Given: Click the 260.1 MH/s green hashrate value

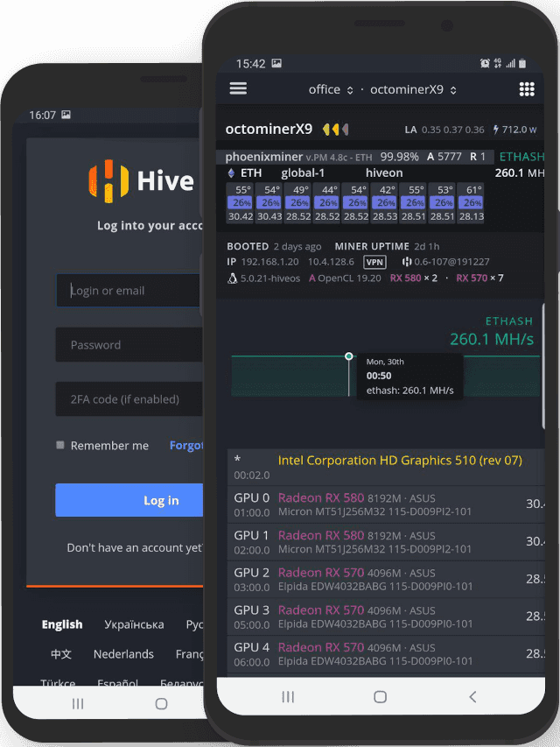Looking at the screenshot, I should (x=492, y=339).
